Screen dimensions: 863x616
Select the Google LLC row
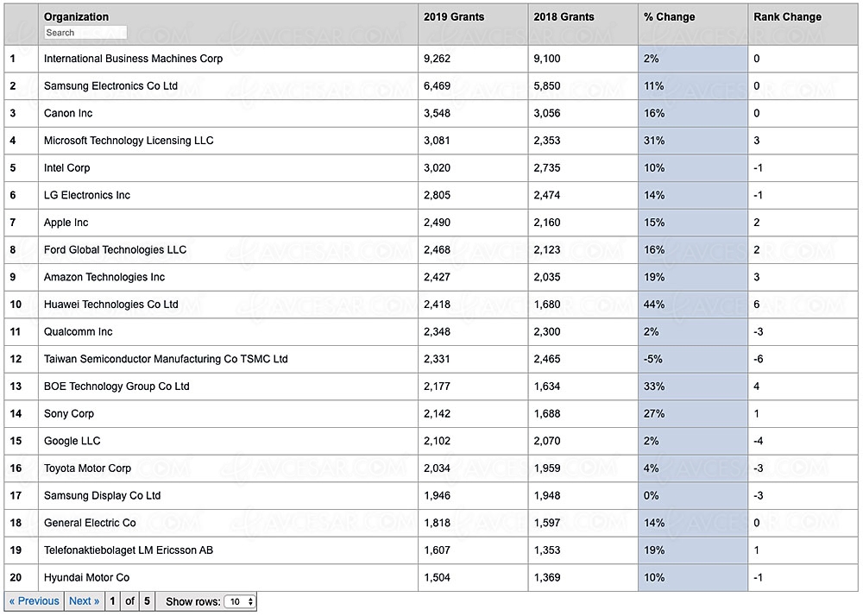(431, 441)
